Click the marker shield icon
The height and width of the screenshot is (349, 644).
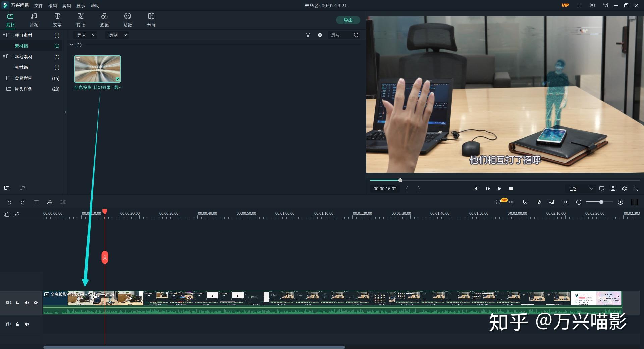[525, 202]
